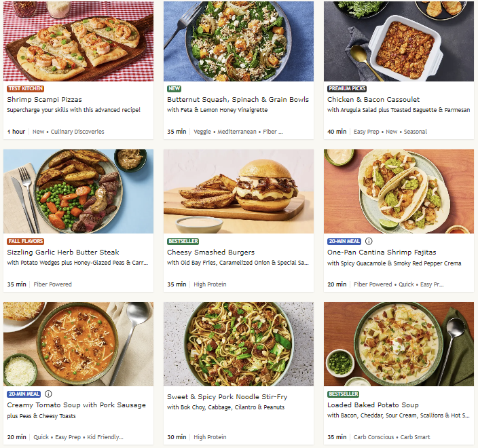Open Butternut Squash, Spinach & Grain Bowls title

pyautogui.click(x=238, y=99)
